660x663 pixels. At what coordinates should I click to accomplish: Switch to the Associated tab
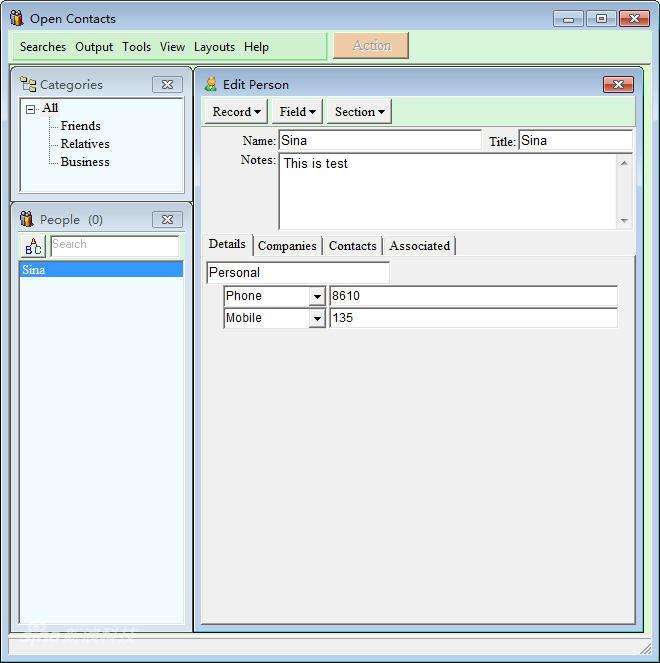pos(419,246)
